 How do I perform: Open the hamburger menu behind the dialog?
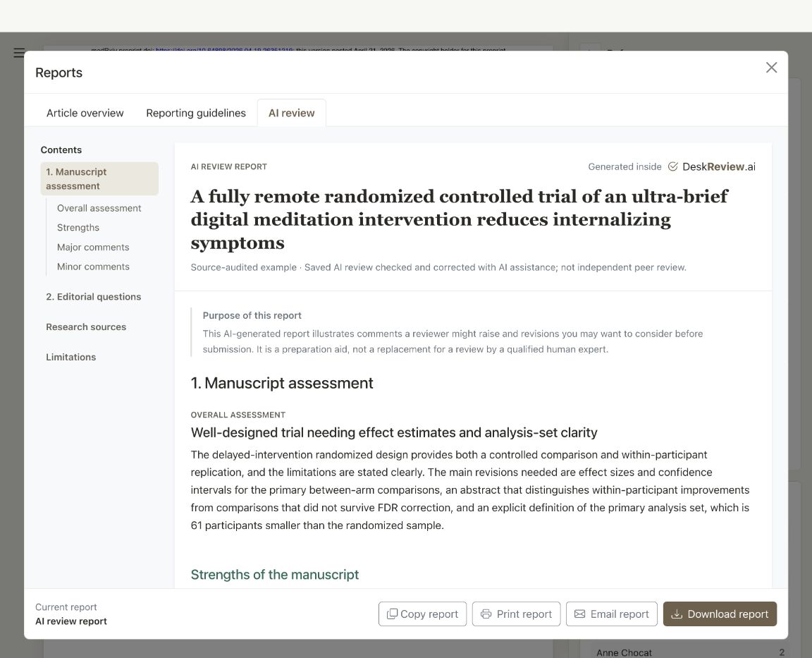point(19,53)
